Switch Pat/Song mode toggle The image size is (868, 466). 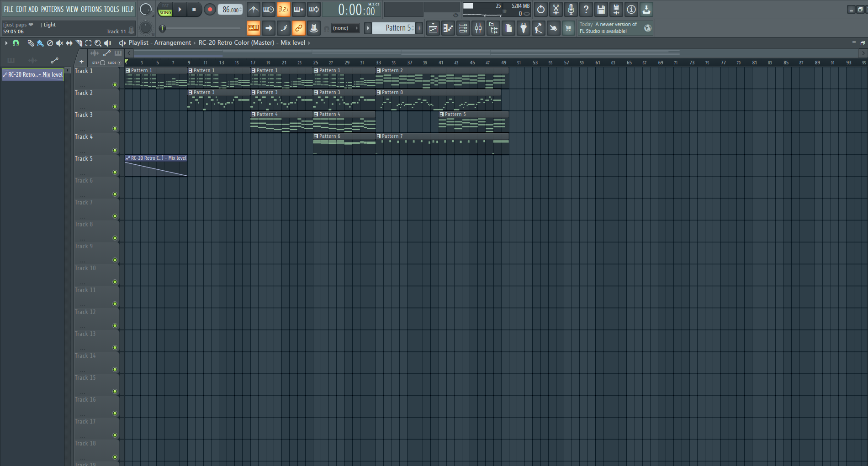point(165,9)
